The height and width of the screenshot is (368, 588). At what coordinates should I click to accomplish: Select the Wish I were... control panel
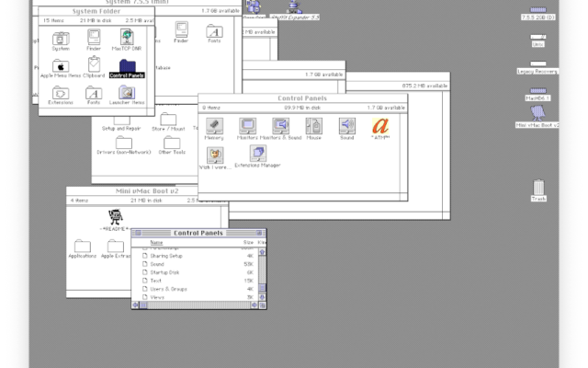coord(214,155)
